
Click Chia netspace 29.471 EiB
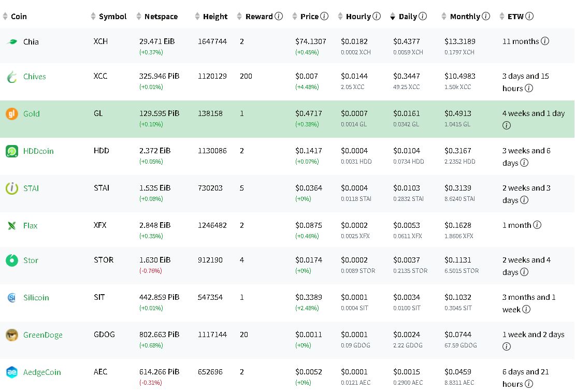tap(157, 41)
